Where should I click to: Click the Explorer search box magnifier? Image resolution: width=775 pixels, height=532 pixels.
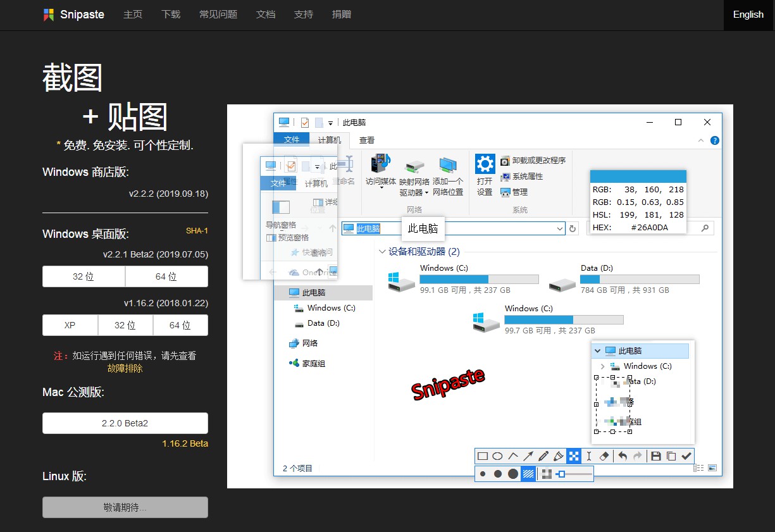(x=705, y=228)
